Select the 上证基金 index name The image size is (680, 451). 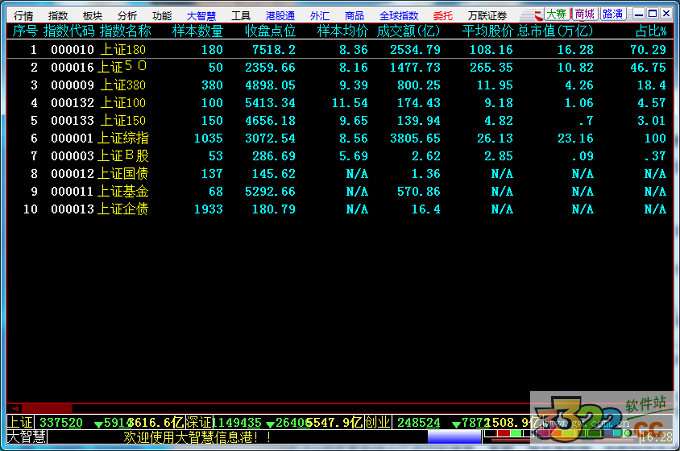(x=123, y=191)
